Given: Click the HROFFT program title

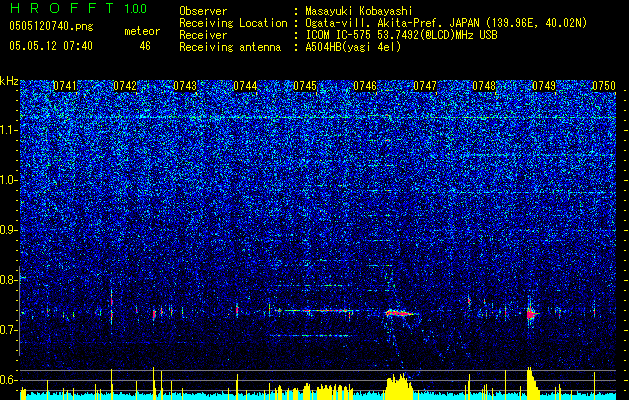Looking at the screenshot, I should 63,8.
